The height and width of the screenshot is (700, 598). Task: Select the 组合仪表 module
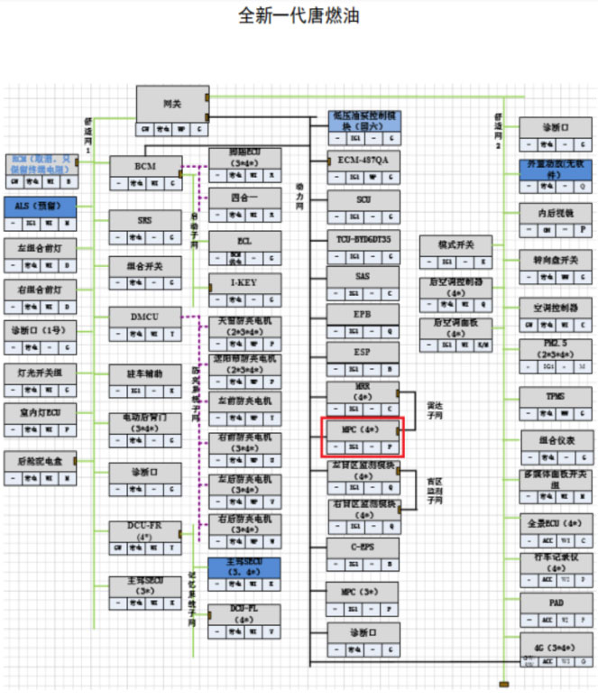click(x=557, y=447)
